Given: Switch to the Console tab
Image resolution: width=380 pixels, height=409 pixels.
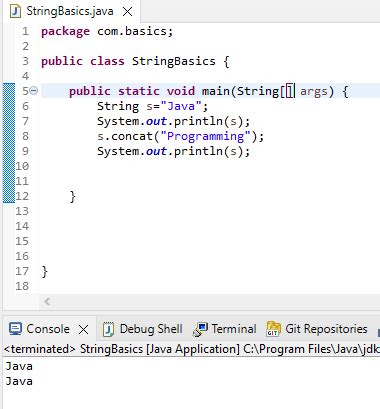Looking at the screenshot, I should [48, 329].
